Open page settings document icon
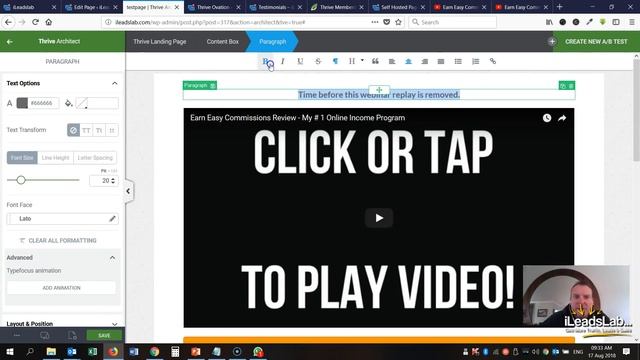This screenshot has width=640, height=360. [x=72, y=336]
